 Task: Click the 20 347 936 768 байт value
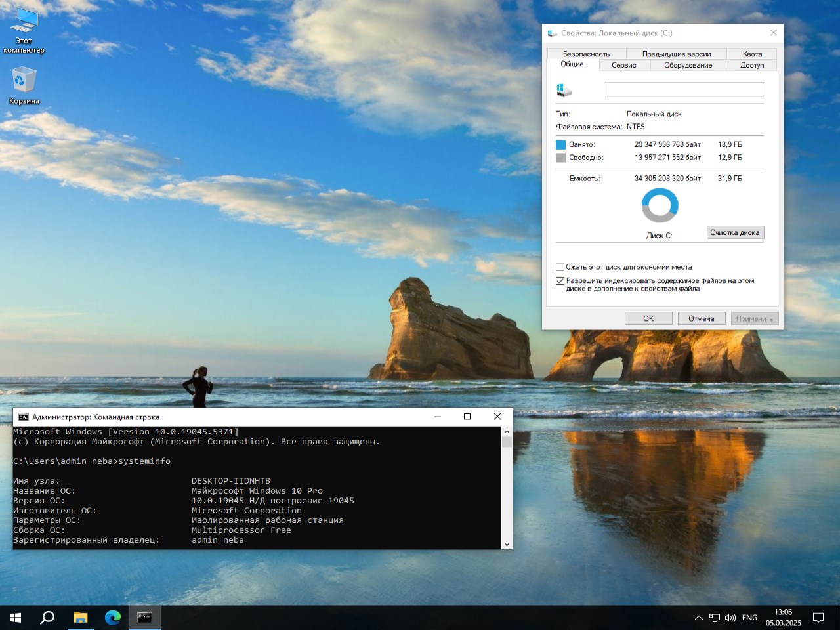[x=667, y=144]
